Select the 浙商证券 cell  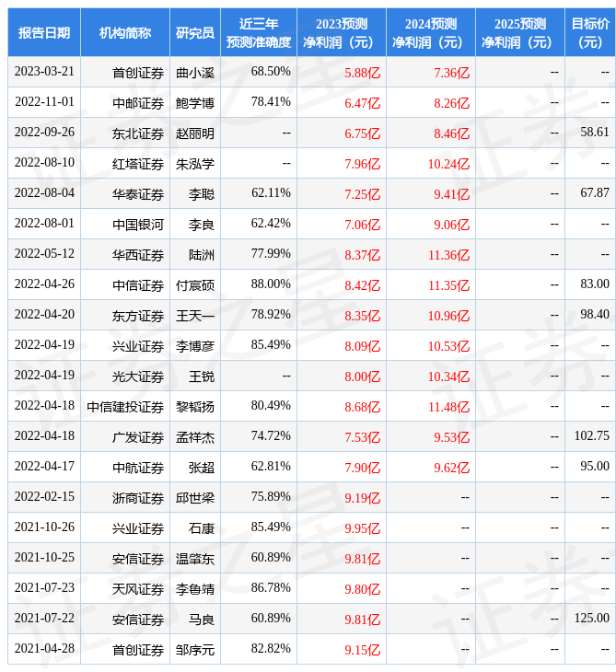point(138,498)
